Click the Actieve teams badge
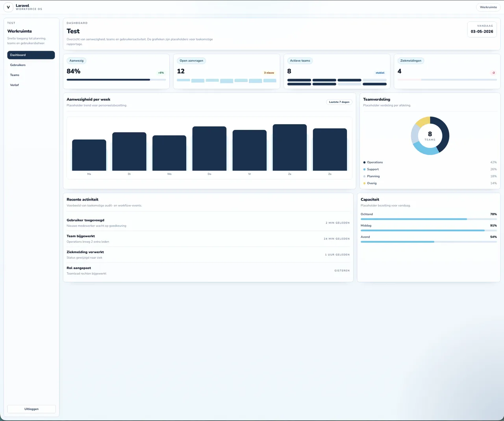Image resolution: width=504 pixels, height=421 pixels. click(300, 61)
